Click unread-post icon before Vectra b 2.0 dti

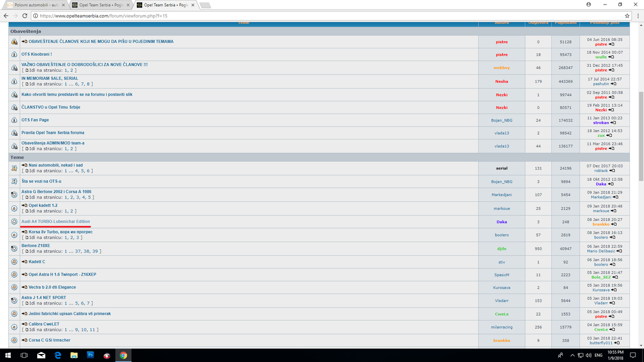24,287
